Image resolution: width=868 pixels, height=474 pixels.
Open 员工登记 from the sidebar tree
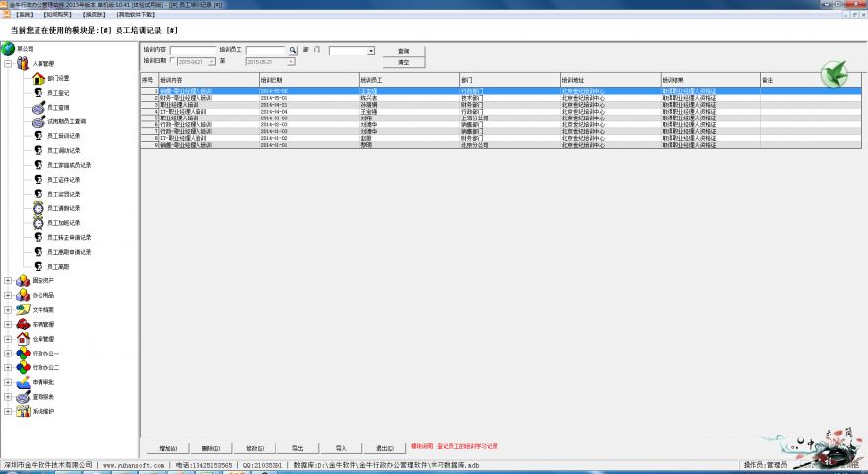tap(57, 93)
